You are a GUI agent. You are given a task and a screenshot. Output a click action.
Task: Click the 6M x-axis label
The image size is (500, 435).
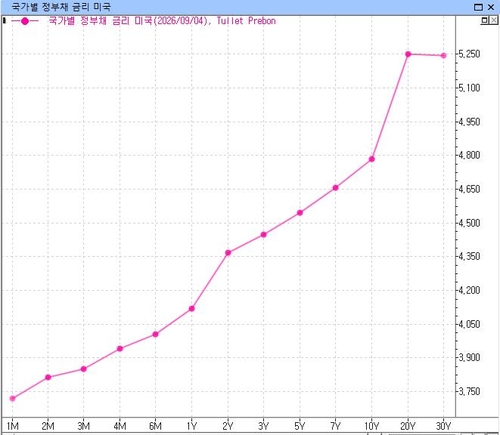tap(155, 426)
